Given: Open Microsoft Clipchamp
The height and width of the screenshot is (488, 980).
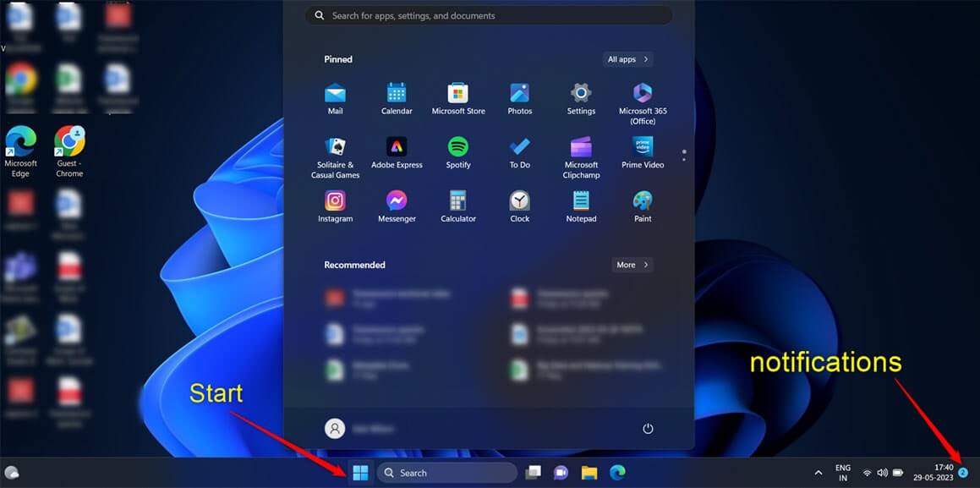Looking at the screenshot, I should 581,158.
